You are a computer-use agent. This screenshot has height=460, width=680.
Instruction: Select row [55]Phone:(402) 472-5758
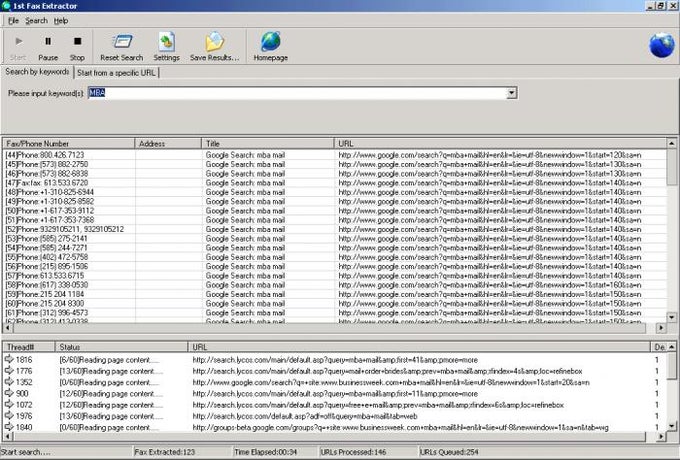(335, 257)
